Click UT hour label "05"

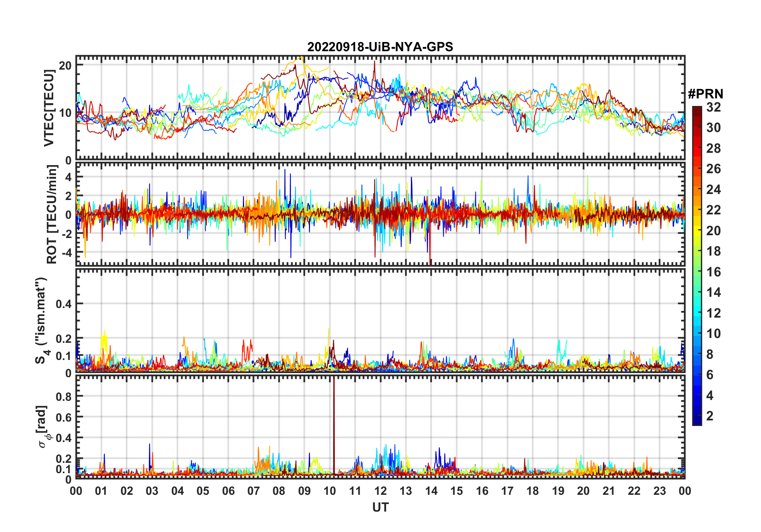coord(203,491)
